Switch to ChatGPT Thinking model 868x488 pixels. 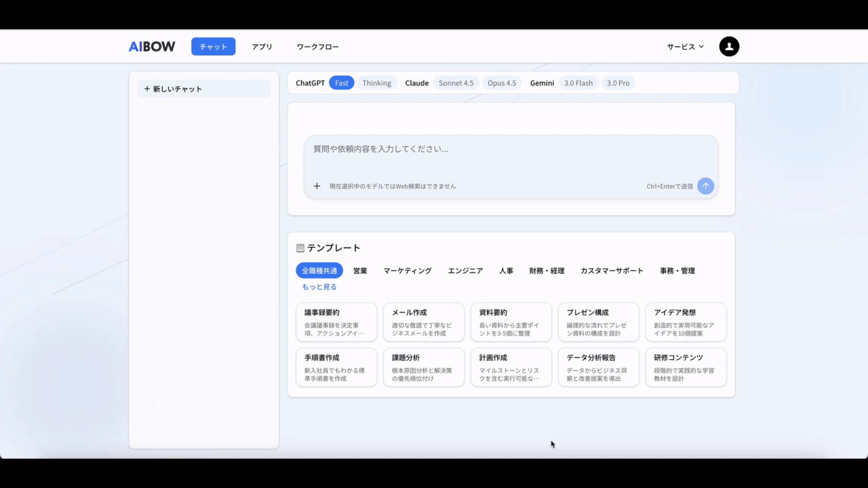pyautogui.click(x=376, y=83)
